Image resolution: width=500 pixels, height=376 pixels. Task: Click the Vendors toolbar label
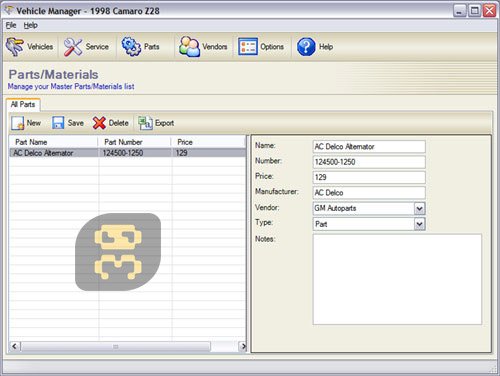coord(215,47)
